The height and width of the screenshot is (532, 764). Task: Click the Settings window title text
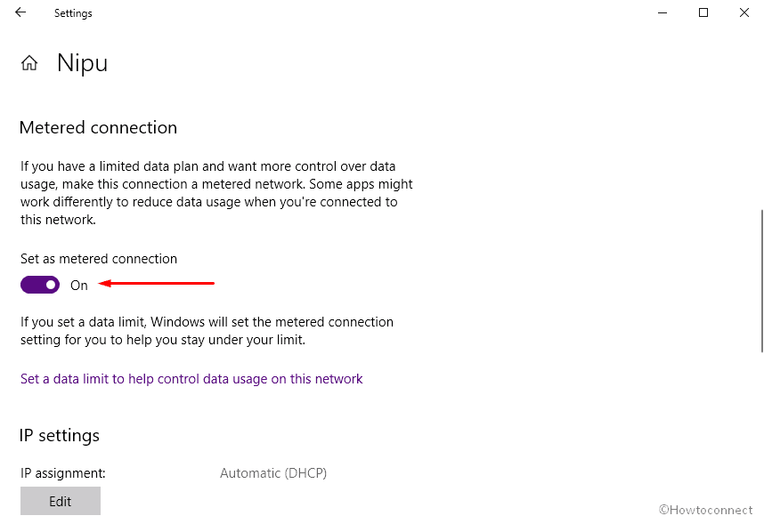click(73, 13)
